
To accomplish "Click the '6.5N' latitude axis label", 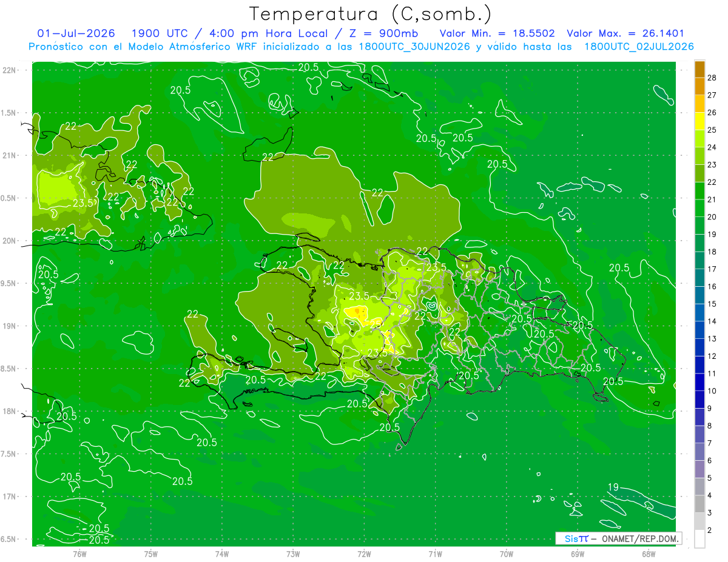I will click(x=9, y=540).
